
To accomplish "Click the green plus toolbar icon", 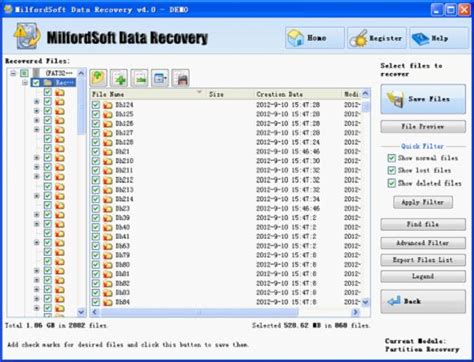I will coord(119,78).
